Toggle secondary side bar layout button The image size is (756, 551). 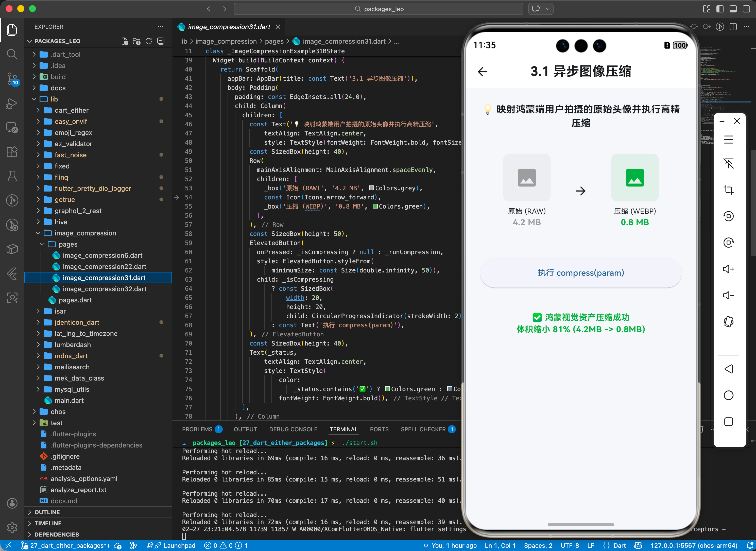click(x=746, y=9)
